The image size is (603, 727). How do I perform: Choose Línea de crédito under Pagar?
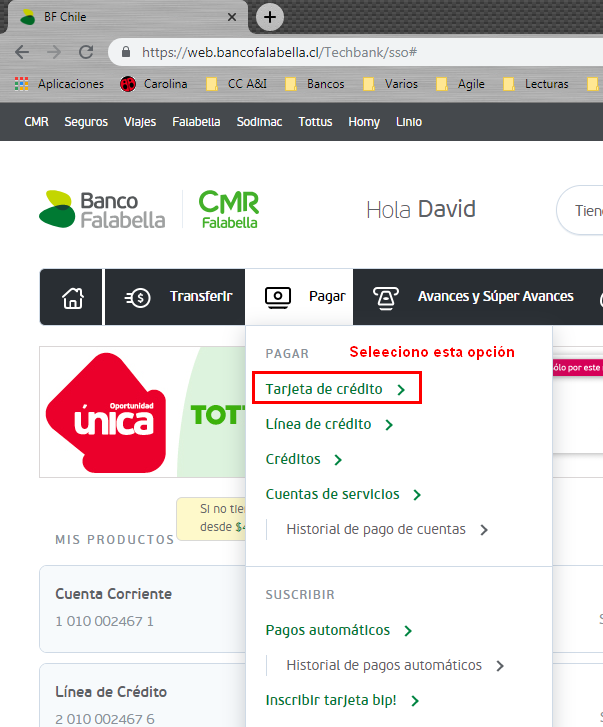point(318,424)
